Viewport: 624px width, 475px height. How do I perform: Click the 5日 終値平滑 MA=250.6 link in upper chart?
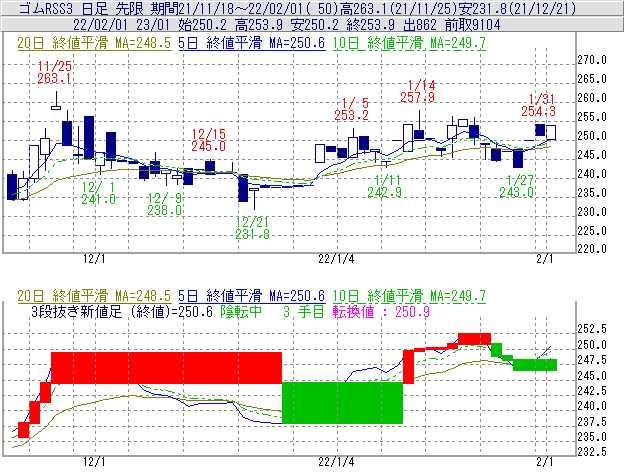coord(252,43)
